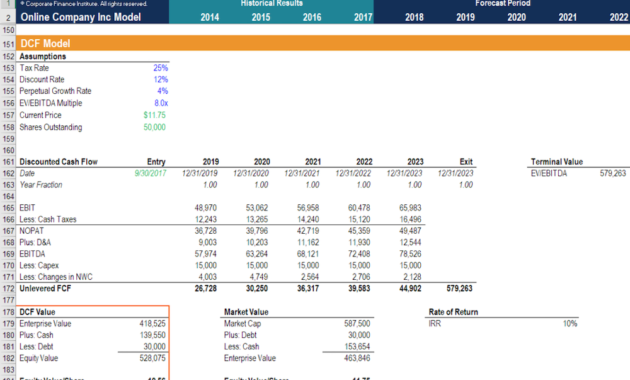Image resolution: width=630 pixels, height=380 pixels.
Task: Select the 2021 Unlevered FCF 36,317
Action: coord(308,288)
